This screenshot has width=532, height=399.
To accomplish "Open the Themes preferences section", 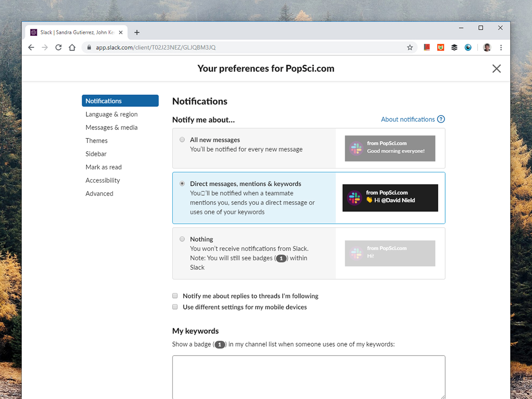I will 97,141.
